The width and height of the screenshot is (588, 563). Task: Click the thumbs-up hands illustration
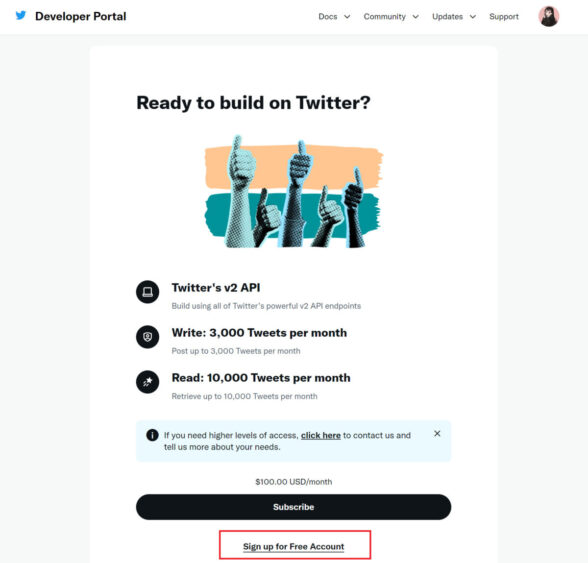294,191
